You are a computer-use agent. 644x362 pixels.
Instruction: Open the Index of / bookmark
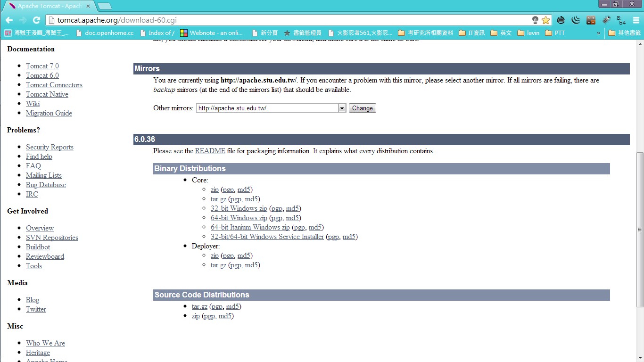(157, 33)
